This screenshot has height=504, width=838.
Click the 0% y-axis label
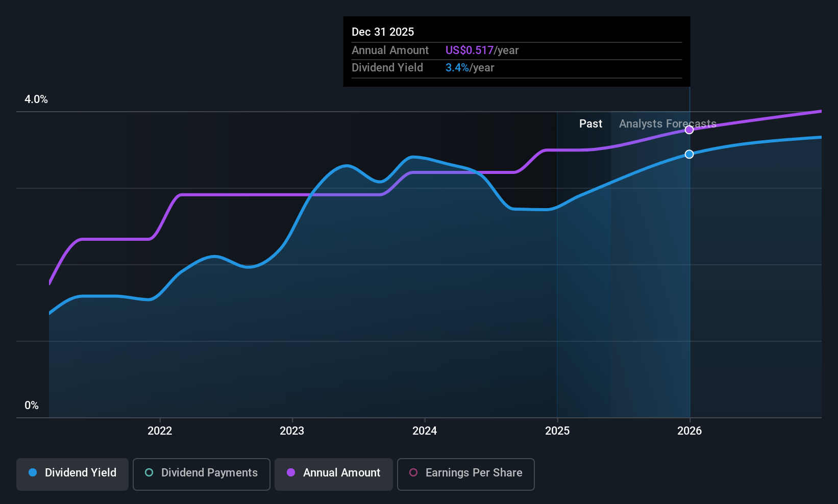(x=32, y=406)
